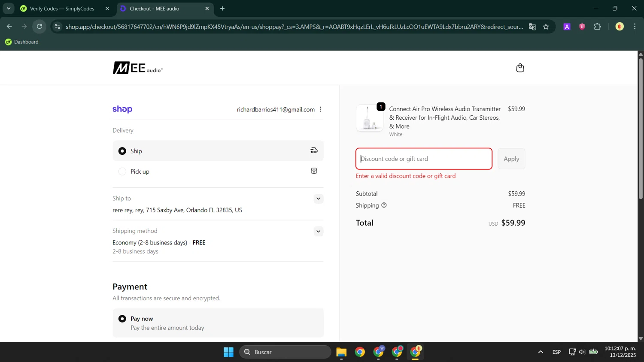The width and height of the screenshot is (644, 362).
Task: Bookmark this page with the star icon
Action: coord(546,27)
